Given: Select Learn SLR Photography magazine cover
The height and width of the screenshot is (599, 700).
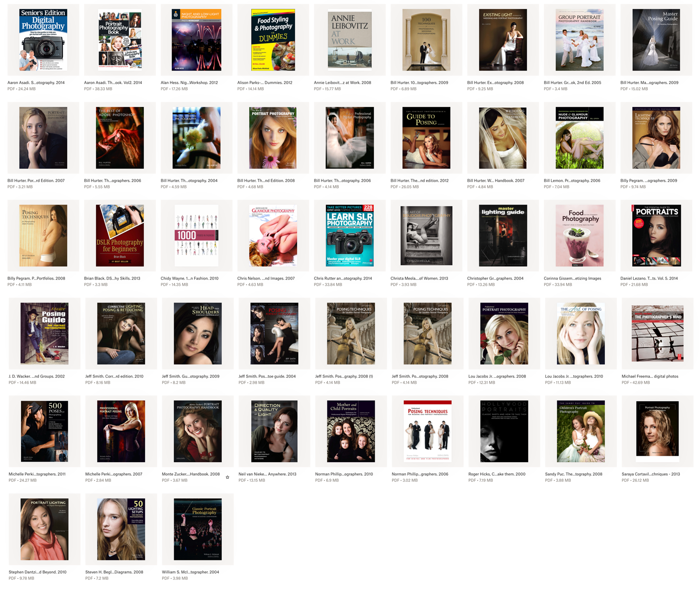Looking at the screenshot, I should [350, 235].
